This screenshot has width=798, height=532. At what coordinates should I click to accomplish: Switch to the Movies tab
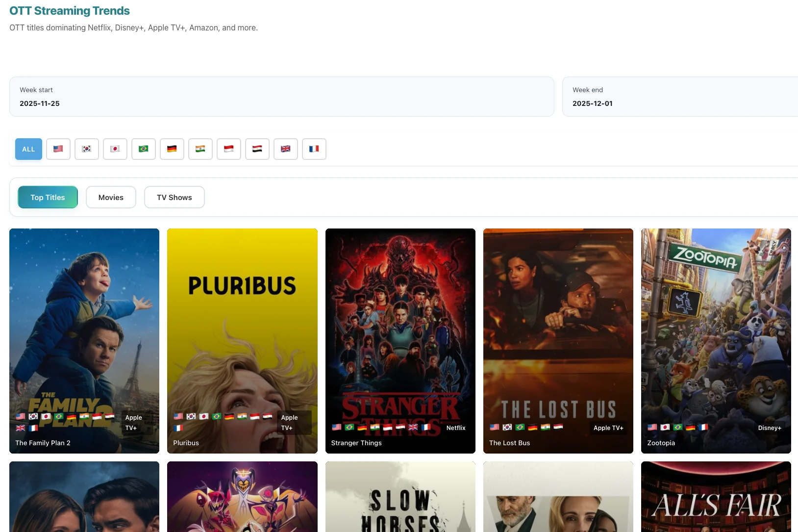click(111, 197)
